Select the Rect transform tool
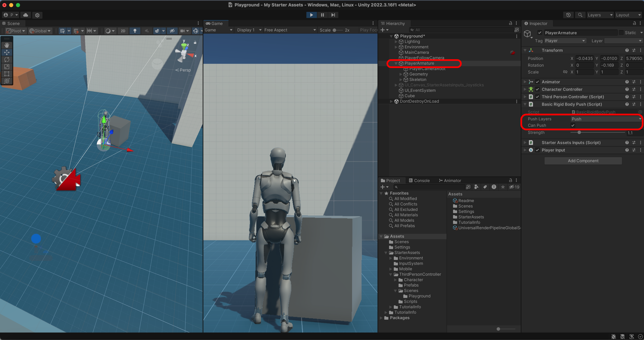Viewport: 644px width, 340px height. (x=7, y=74)
